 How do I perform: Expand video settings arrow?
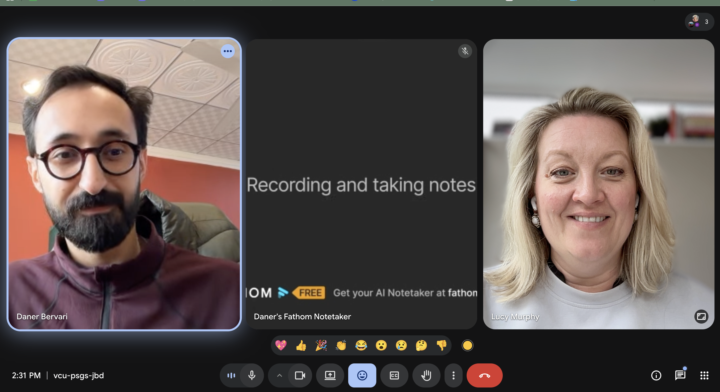(279, 375)
